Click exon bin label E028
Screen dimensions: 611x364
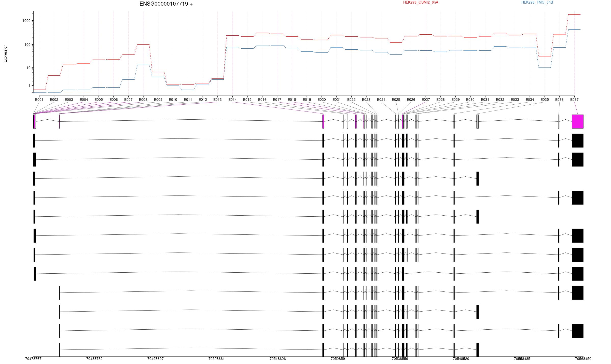pos(440,100)
